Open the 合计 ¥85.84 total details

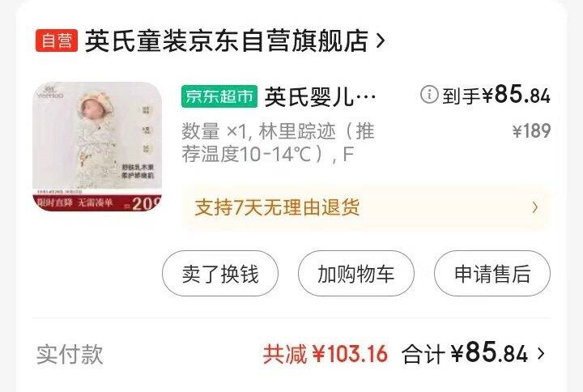[x=465, y=353]
